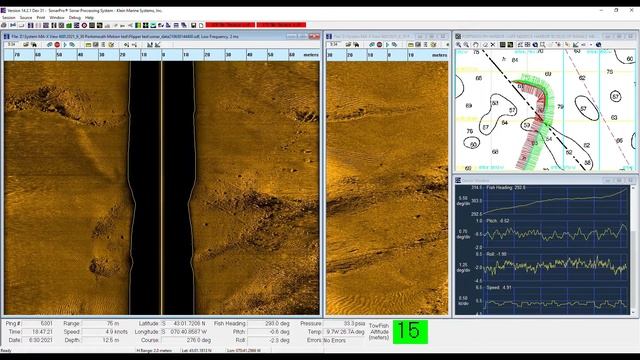Open the Print menu
640x360 pixels.
41,18
